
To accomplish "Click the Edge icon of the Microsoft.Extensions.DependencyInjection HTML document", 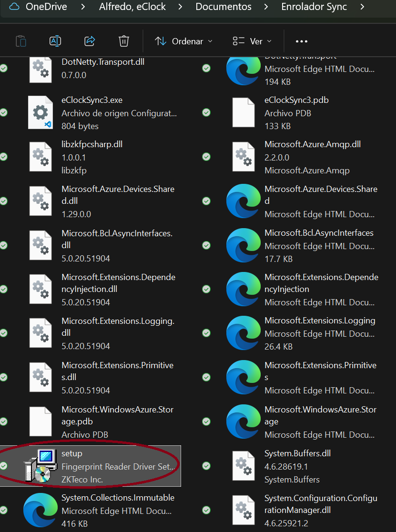I will pos(244,289).
